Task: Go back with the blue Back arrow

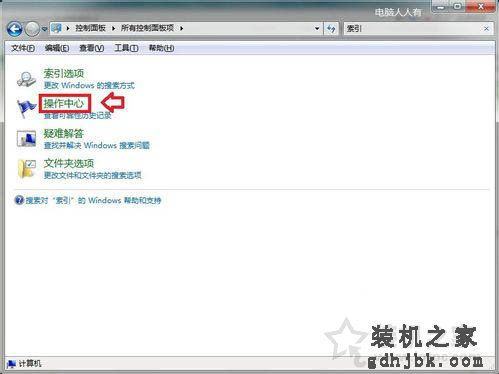Action: (15, 29)
